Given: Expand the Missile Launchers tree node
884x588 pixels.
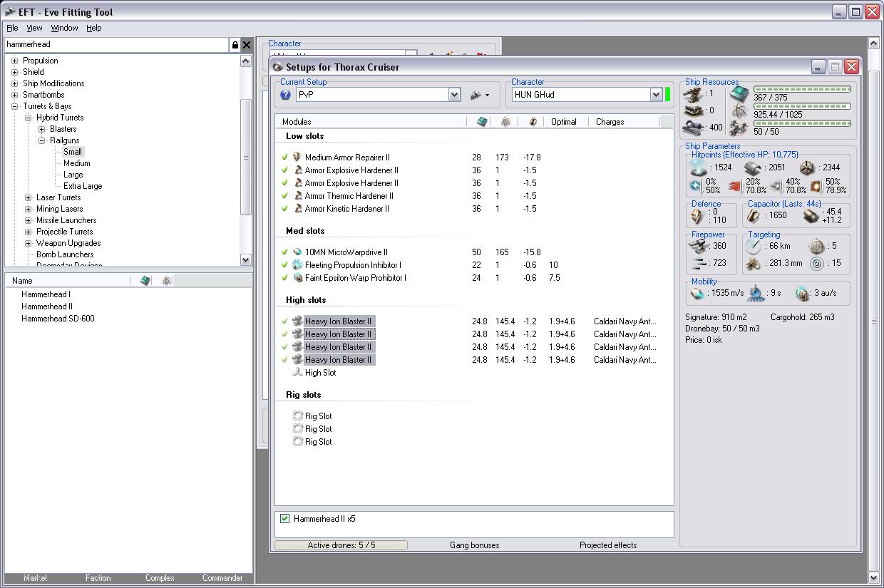Looking at the screenshot, I should point(29,220).
